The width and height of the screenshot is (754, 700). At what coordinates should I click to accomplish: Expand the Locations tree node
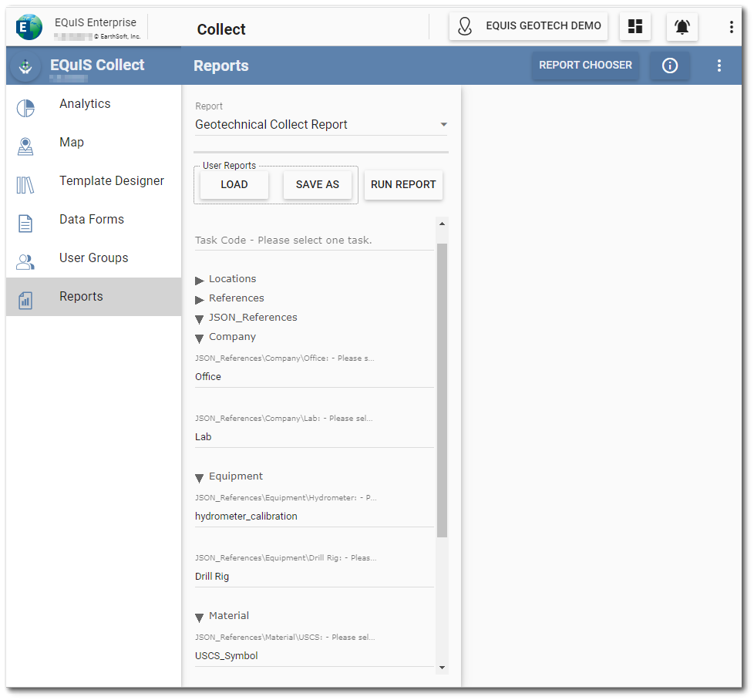click(199, 279)
